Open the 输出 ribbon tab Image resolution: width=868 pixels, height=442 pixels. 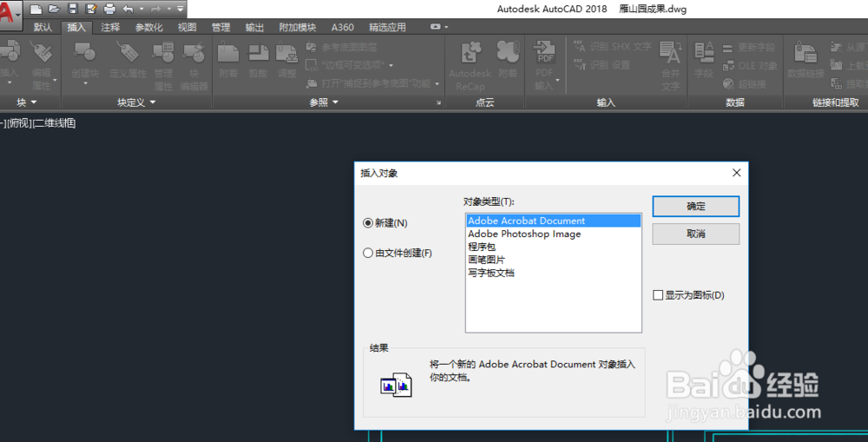pos(254,27)
